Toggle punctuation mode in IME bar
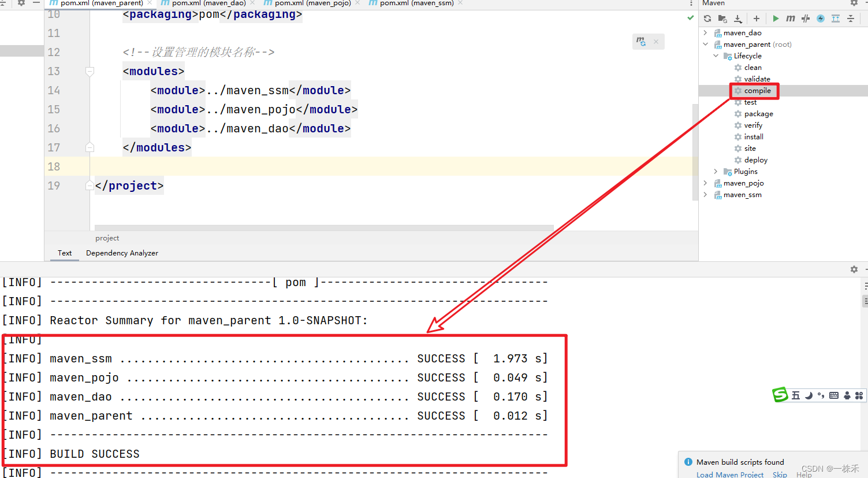Screen dimensions: 868x478 821,395
